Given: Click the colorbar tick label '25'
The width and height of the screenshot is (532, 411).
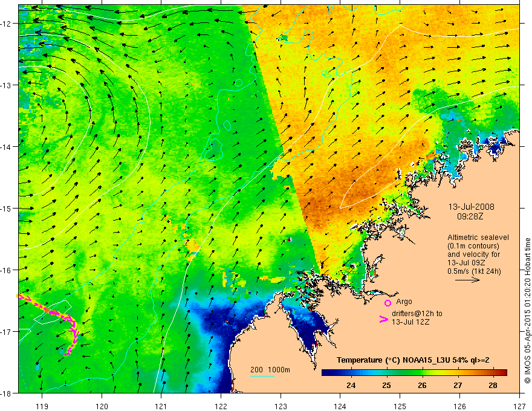Looking at the screenshot, I should pos(386,386).
